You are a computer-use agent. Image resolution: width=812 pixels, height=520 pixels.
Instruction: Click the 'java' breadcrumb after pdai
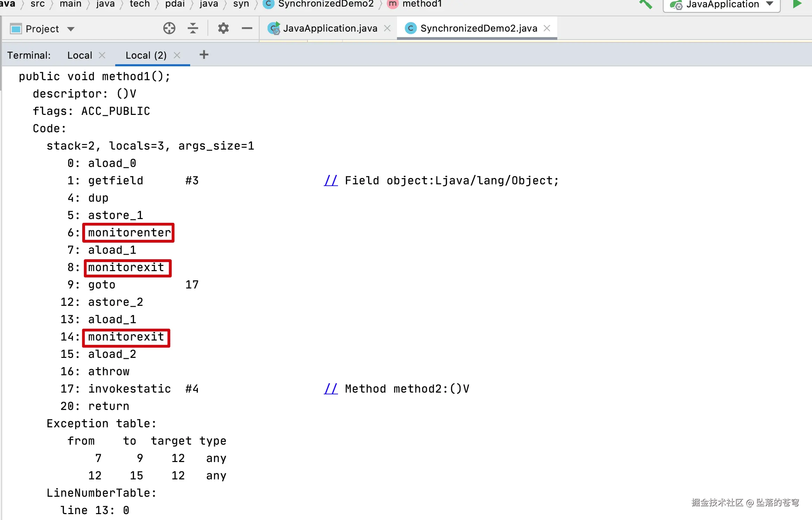(209, 4)
